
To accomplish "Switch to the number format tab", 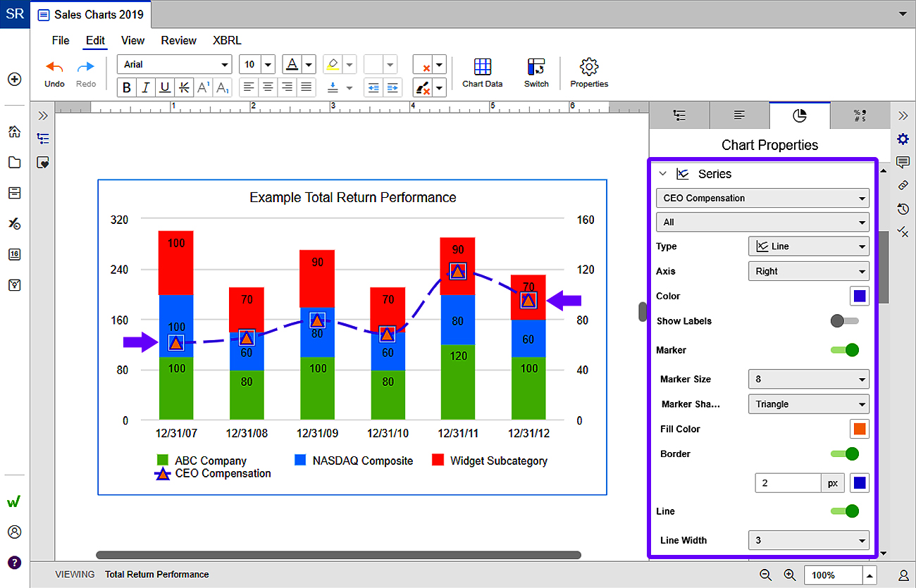I will pyautogui.click(x=860, y=115).
